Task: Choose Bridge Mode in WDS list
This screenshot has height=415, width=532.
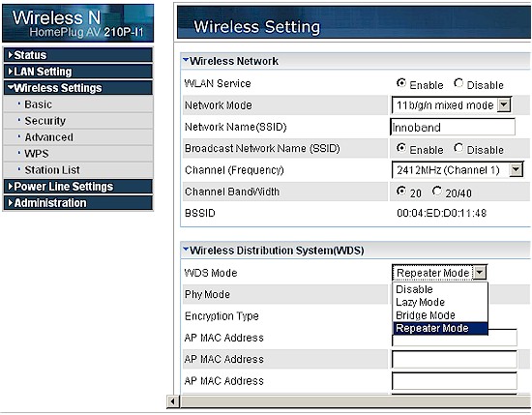Action: click(440, 315)
